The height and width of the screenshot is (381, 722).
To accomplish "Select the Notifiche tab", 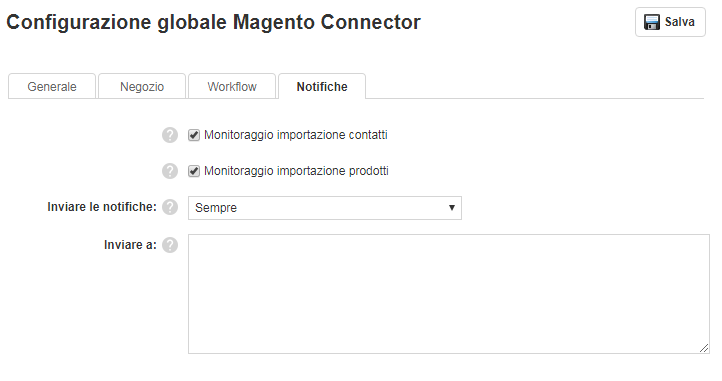I will [x=322, y=87].
